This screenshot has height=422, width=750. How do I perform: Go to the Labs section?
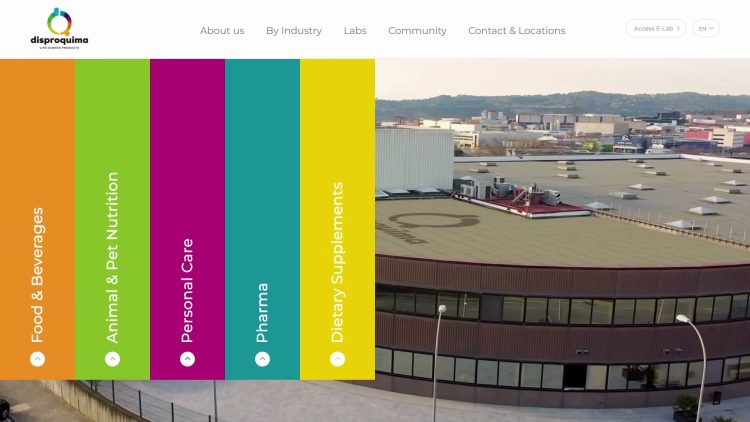click(355, 31)
